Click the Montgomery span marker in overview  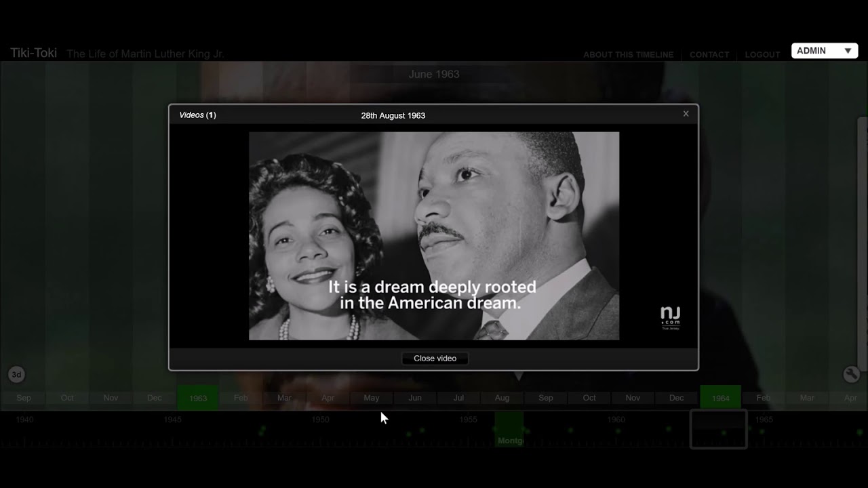[x=509, y=430]
